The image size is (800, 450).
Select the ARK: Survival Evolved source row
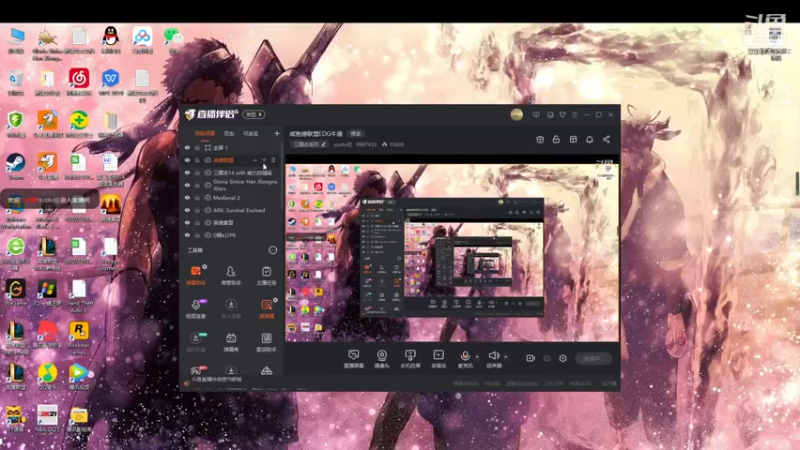coord(231,210)
